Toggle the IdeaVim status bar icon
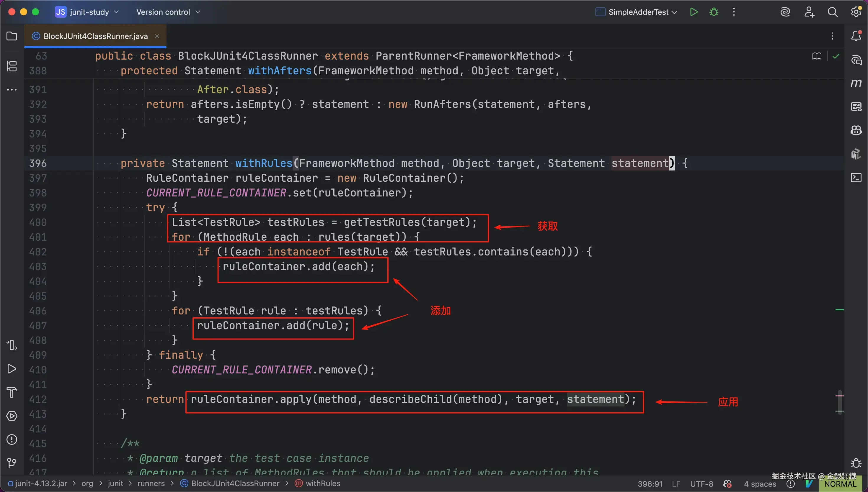Image resolution: width=868 pixels, height=492 pixels. point(809,484)
